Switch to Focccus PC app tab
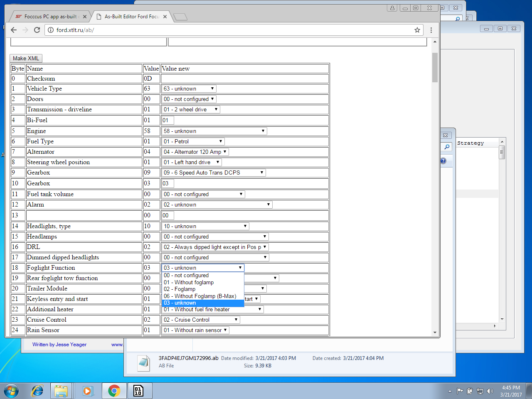 click(x=50, y=17)
